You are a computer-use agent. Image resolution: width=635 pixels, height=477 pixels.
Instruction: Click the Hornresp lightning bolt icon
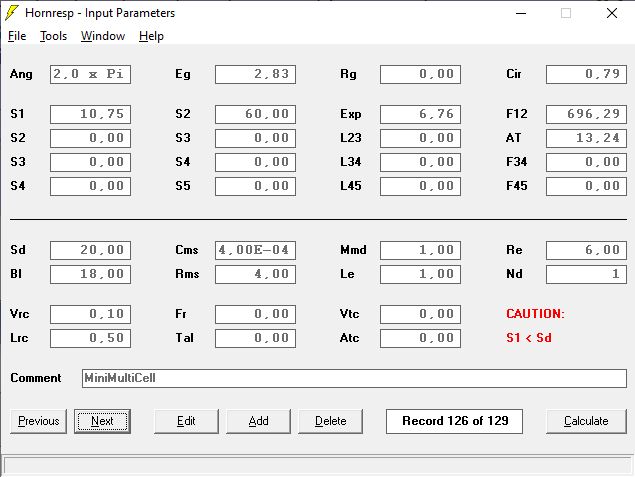[12, 13]
